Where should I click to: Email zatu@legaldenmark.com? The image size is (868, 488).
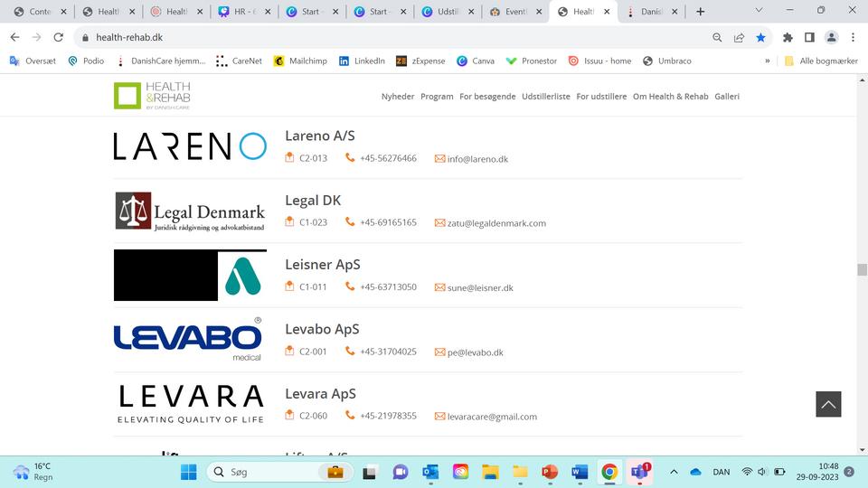tap(496, 223)
